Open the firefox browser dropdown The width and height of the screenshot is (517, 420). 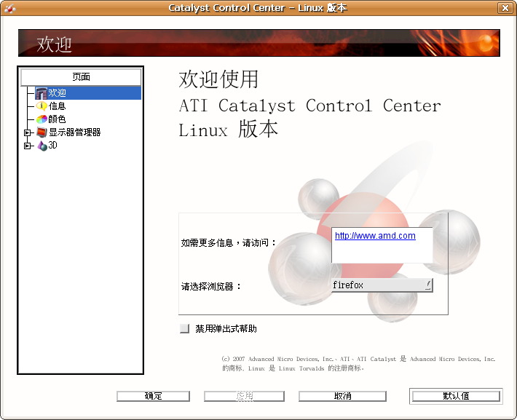pos(382,285)
